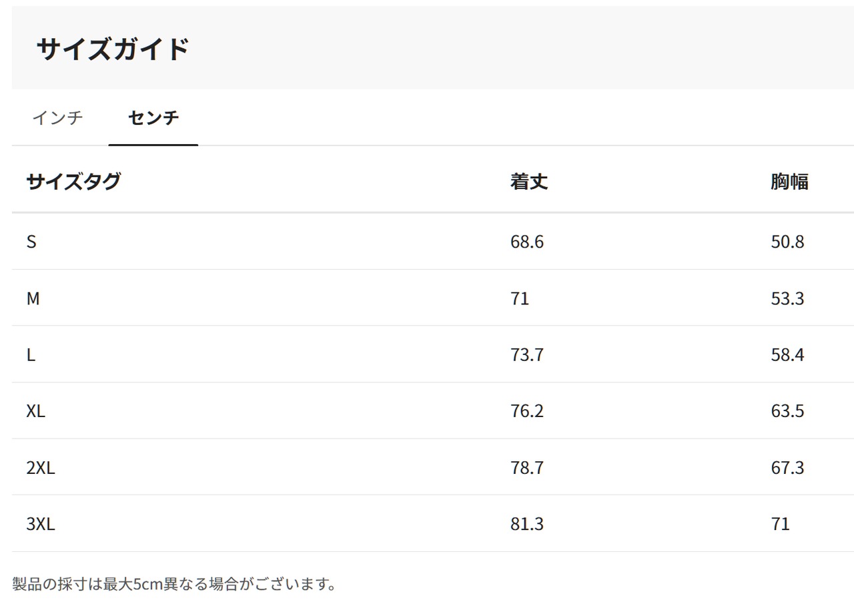Click the サイズタグ column header

tap(73, 181)
